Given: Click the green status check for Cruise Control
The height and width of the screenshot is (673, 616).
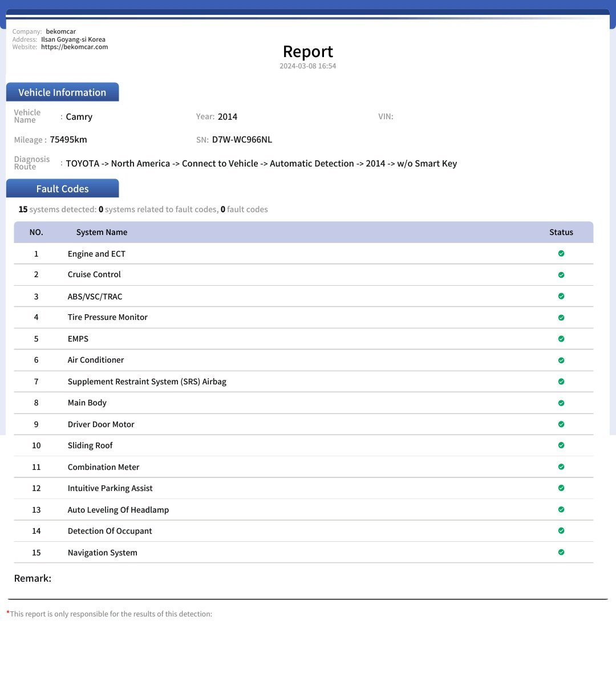Looking at the screenshot, I should [x=561, y=275].
